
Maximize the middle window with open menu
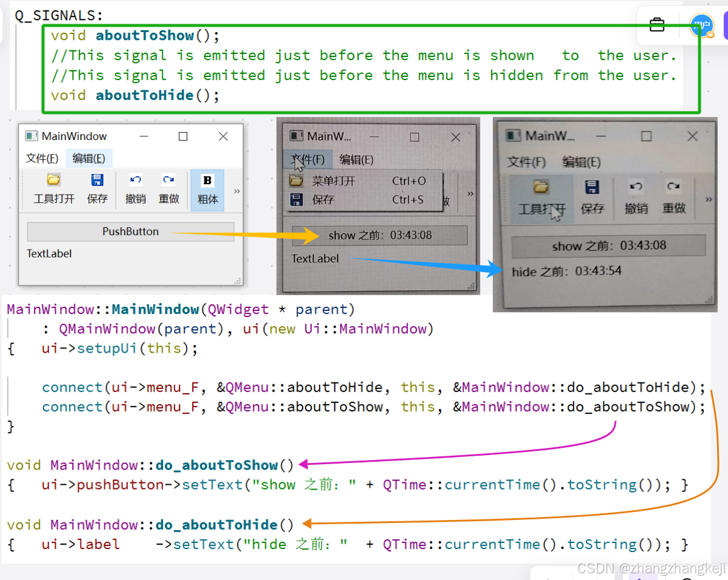click(x=415, y=137)
